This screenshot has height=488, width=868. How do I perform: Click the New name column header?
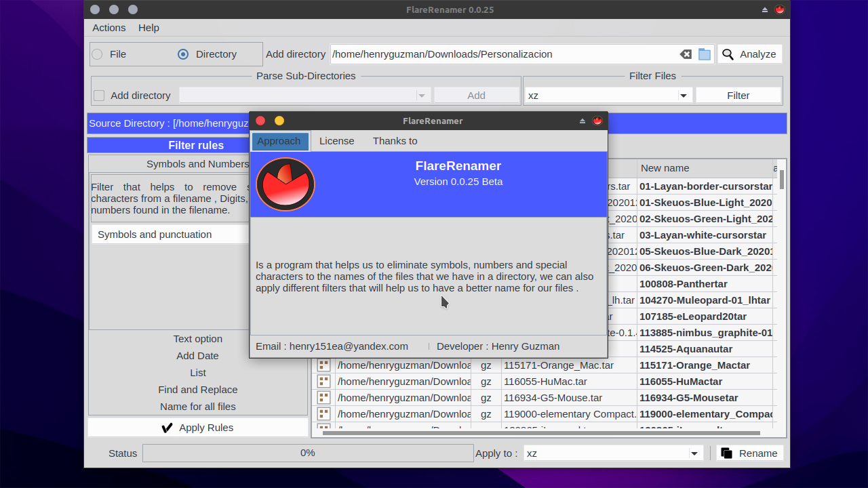tap(704, 168)
